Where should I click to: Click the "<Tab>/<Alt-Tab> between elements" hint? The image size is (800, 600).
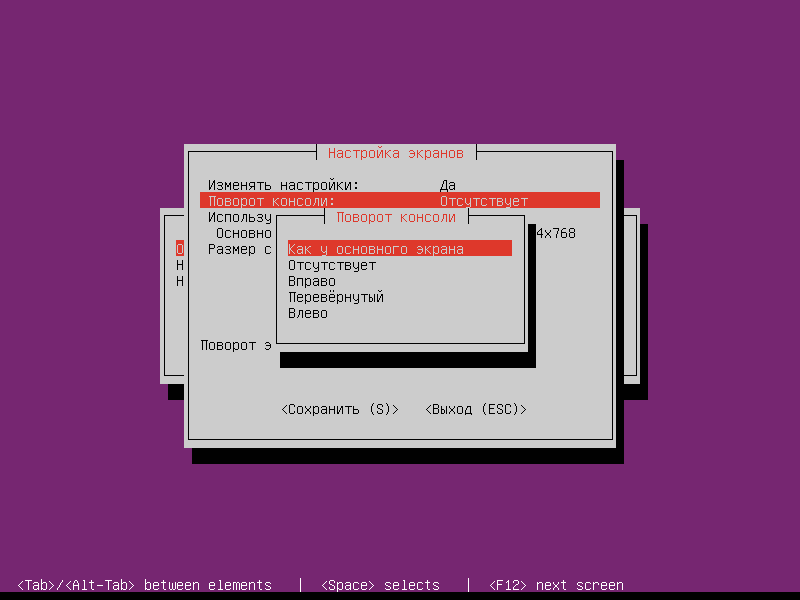[144, 585]
